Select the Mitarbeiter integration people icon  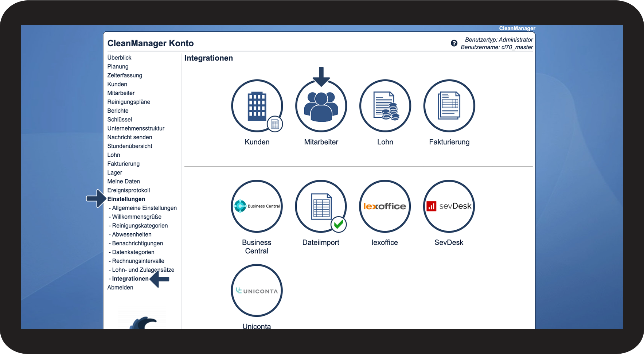[x=321, y=106]
